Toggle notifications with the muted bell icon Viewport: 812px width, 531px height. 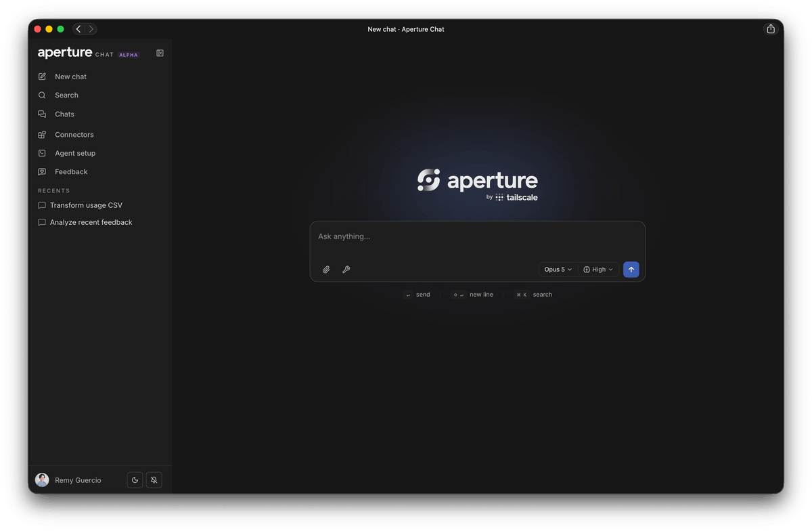tap(154, 480)
